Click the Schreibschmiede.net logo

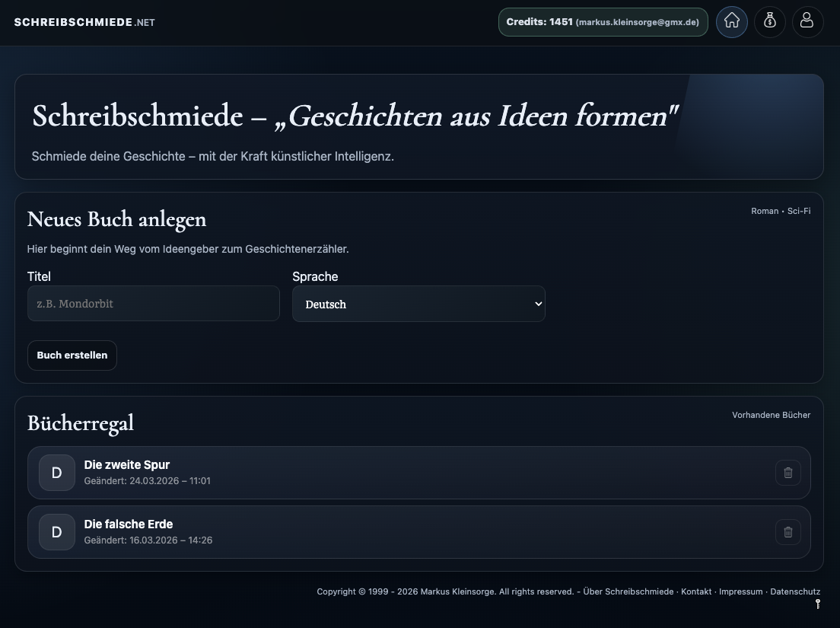coord(84,22)
